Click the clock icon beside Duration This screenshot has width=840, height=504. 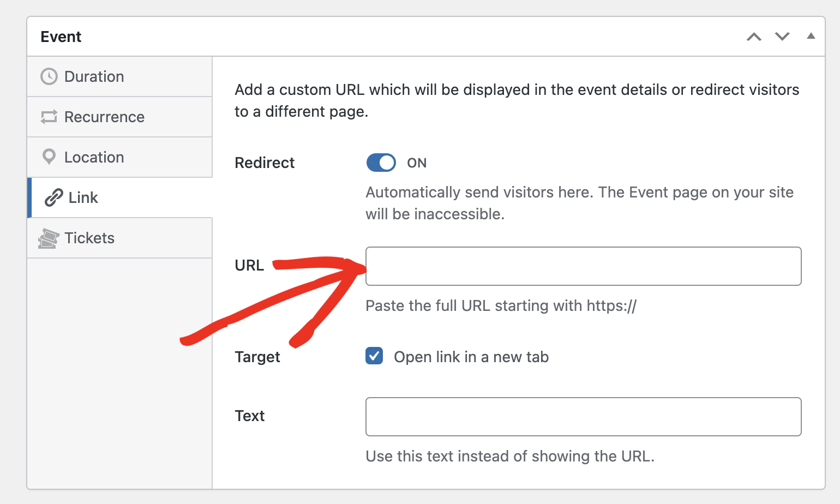pos(49,76)
